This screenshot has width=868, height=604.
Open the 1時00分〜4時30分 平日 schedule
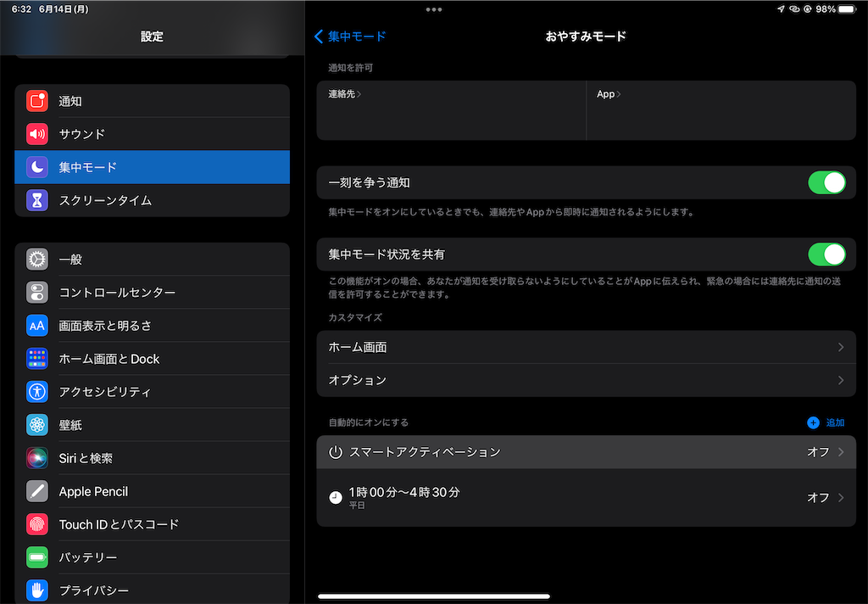coord(587,498)
